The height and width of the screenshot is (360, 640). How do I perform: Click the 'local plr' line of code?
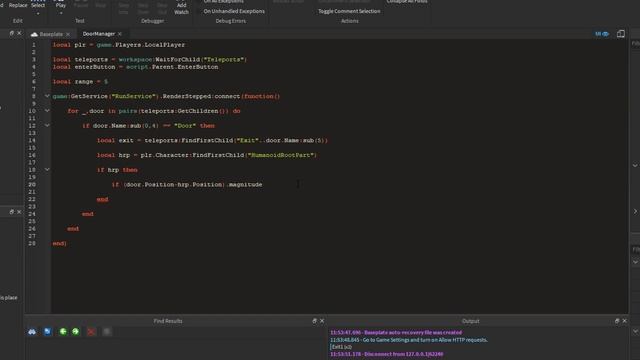[x=118, y=45]
